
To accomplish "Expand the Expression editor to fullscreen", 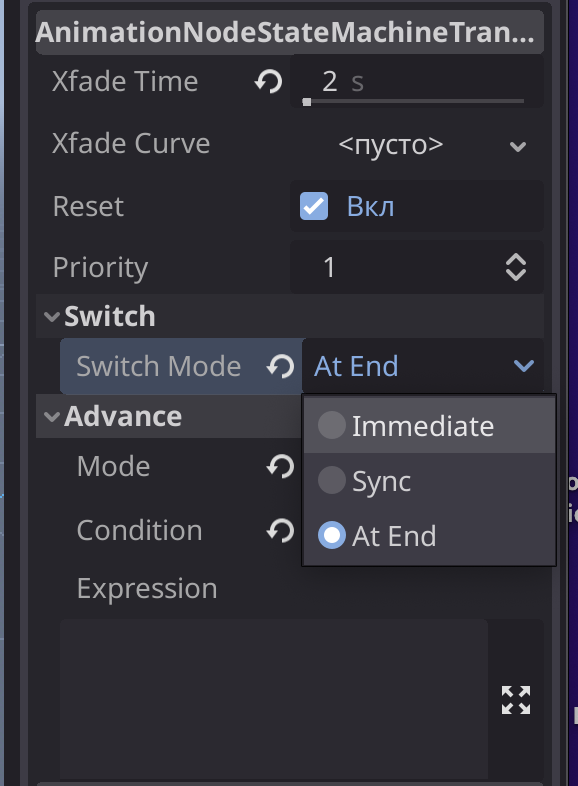I will pos(516,700).
